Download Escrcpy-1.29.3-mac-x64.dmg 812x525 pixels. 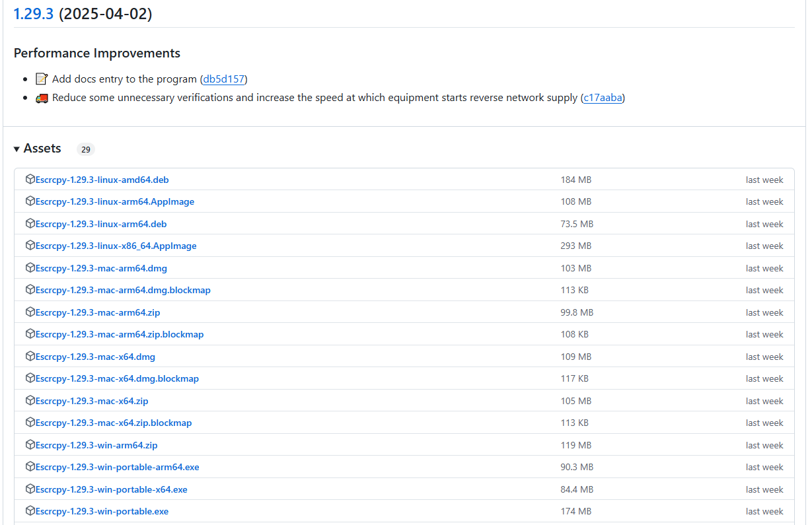pyautogui.click(x=95, y=357)
